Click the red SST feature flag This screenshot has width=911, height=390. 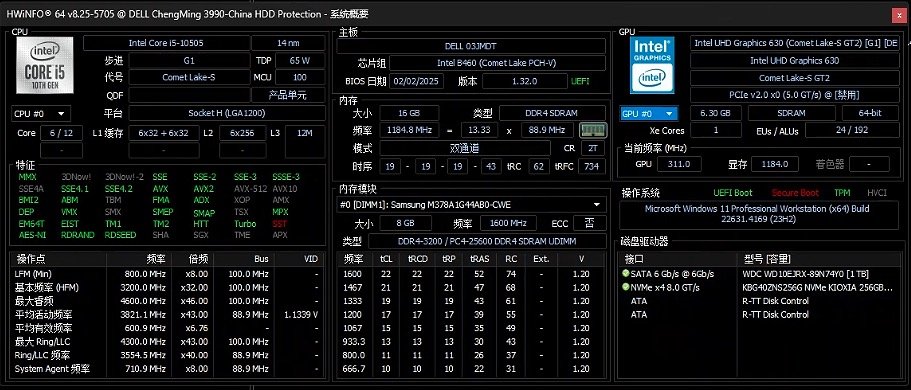pyautogui.click(x=279, y=224)
